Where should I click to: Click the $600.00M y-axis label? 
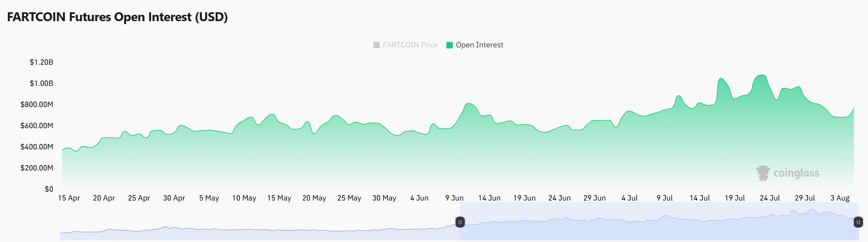tap(37, 126)
